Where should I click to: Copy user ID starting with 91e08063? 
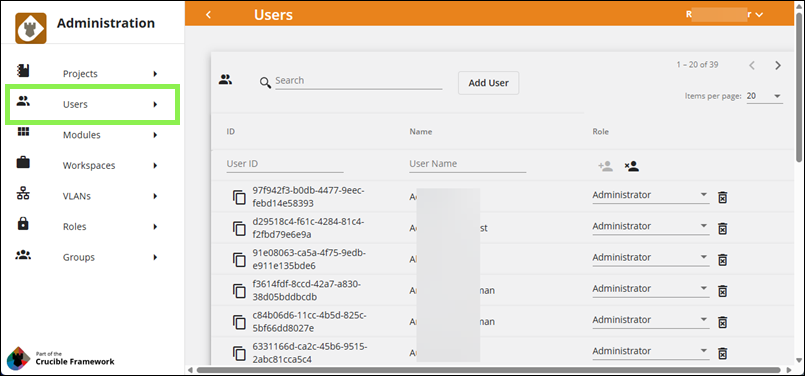pos(240,260)
